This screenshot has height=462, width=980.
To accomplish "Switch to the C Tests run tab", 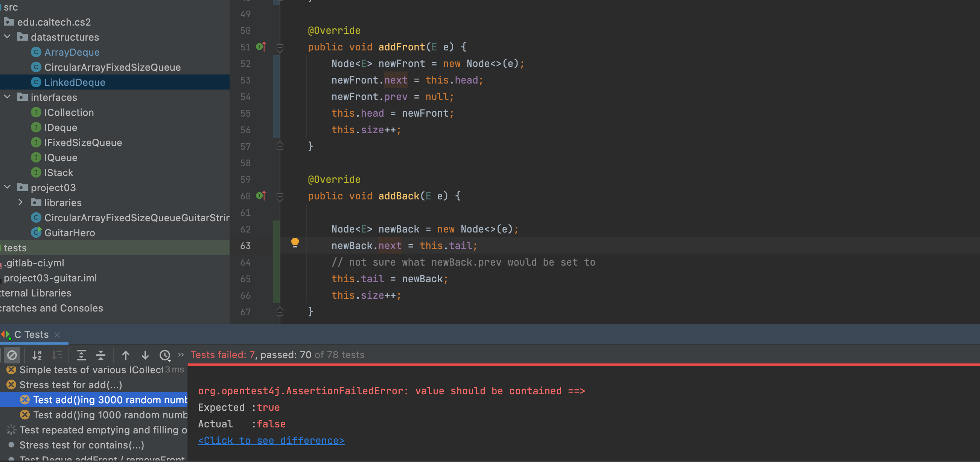I will (x=31, y=334).
